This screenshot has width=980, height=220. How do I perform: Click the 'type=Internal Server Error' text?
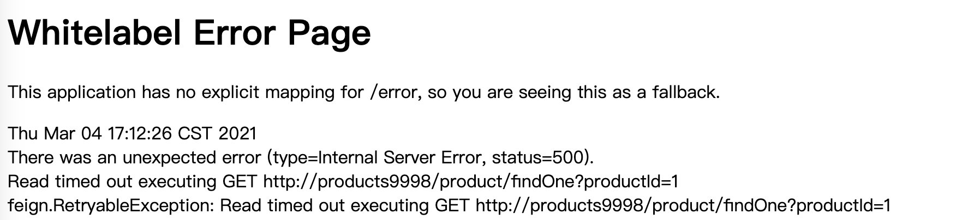[377, 158]
